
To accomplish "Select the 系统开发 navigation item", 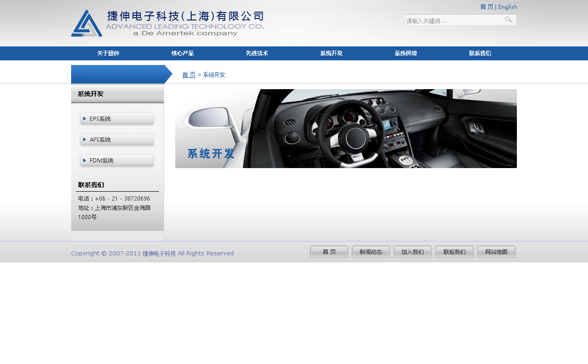I will tap(331, 53).
